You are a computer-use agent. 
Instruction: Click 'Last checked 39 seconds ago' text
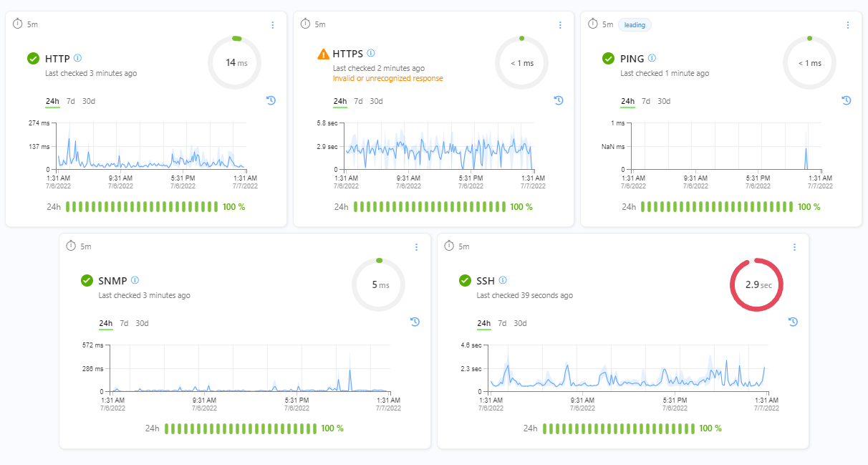click(524, 295)
